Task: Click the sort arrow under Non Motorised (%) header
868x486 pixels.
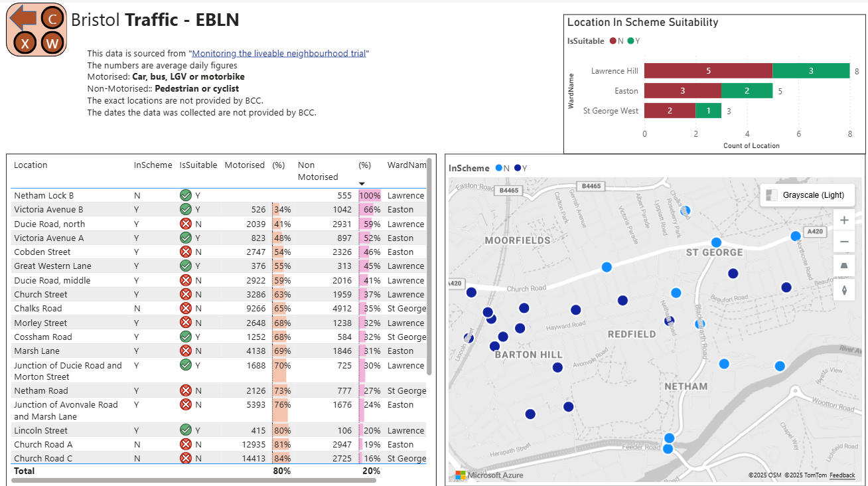Action: point(362,184)
